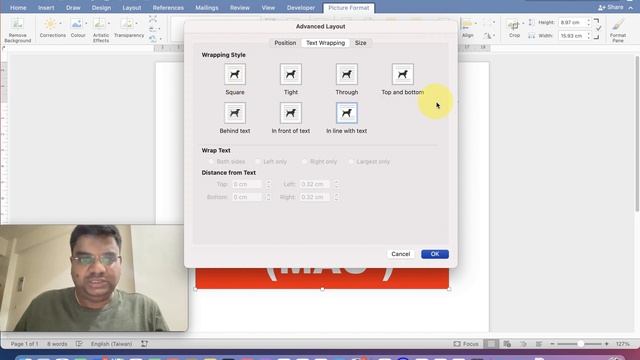This screenshot has height=360, width=640.
Task: Pick the In line with text icon
Action: [347, 113]
